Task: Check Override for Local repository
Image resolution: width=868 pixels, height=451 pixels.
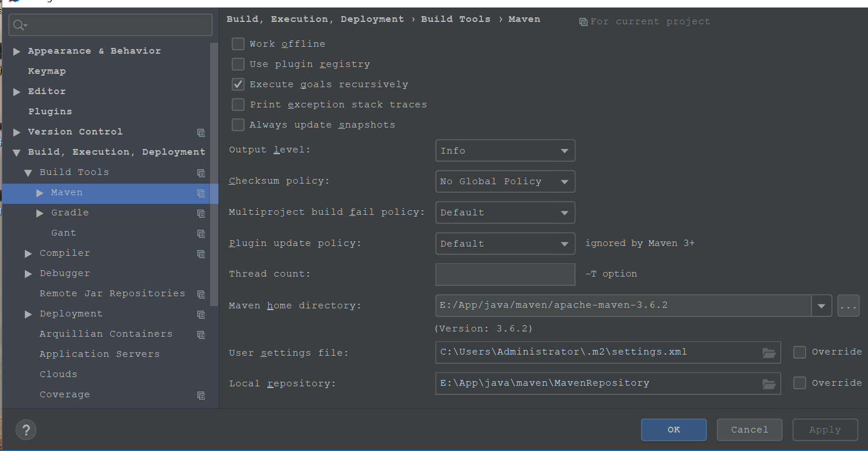Action: pyautogui.click(x=799, y=383)
